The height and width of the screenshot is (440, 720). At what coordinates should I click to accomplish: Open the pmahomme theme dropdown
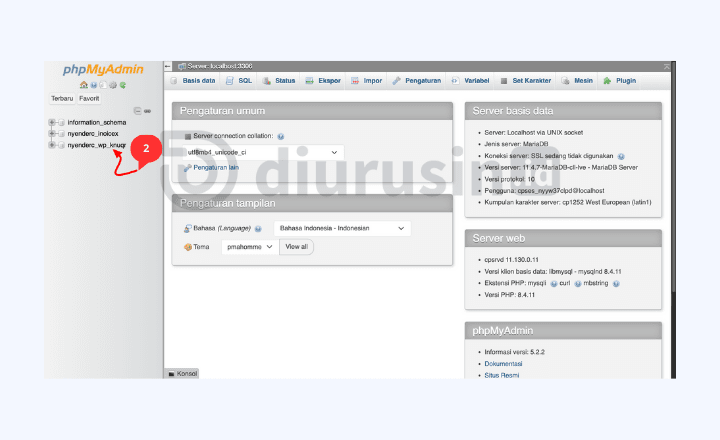250,247
